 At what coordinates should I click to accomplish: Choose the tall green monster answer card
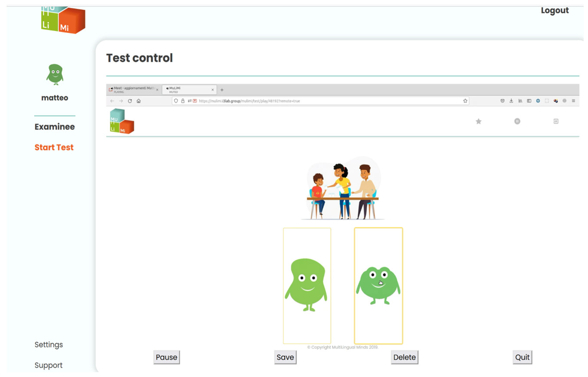tap(307, 286)
